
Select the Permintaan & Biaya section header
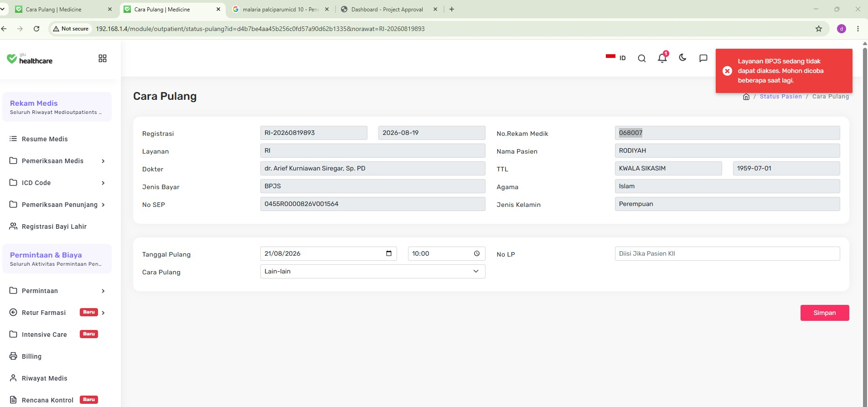(x=57, y=259)
